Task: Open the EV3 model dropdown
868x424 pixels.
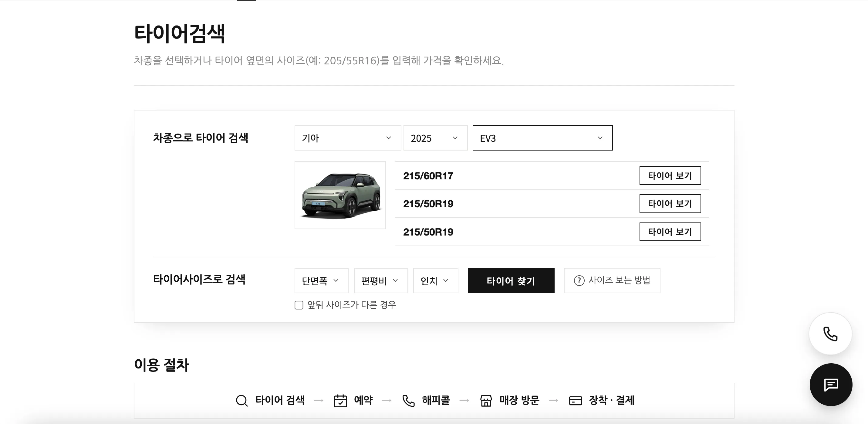Action: point(542,138)
